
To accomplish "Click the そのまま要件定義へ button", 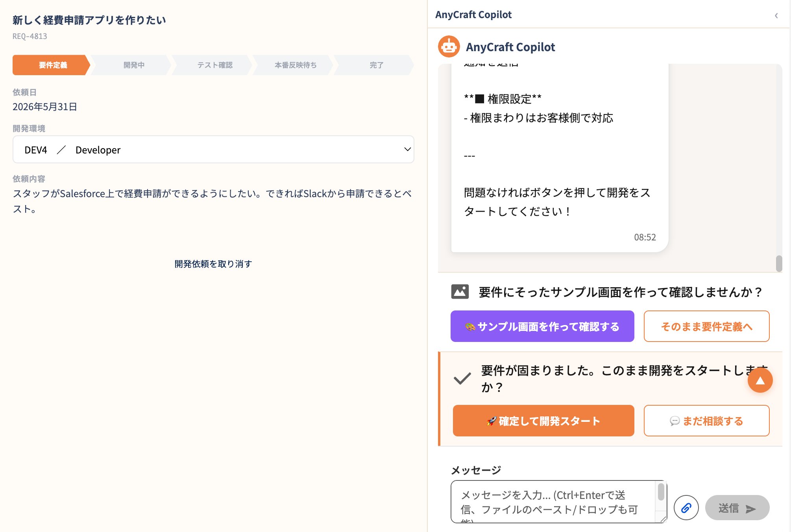I will [706, 326].
